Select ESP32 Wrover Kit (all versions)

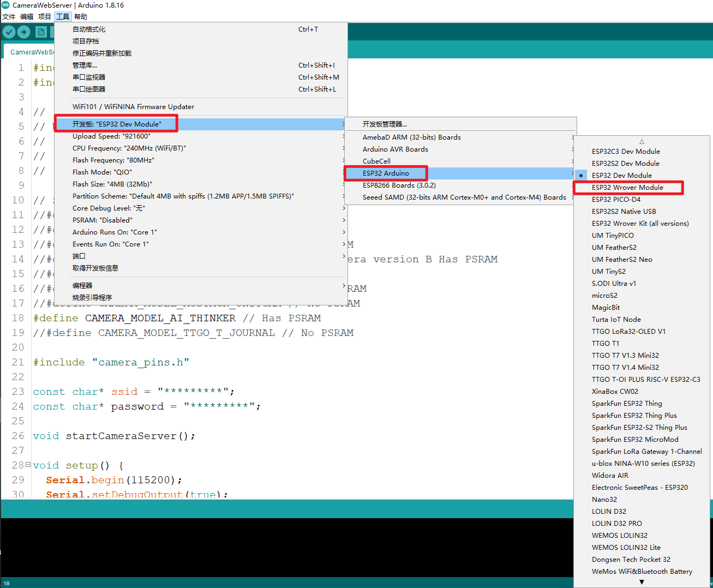pos(642,224)
